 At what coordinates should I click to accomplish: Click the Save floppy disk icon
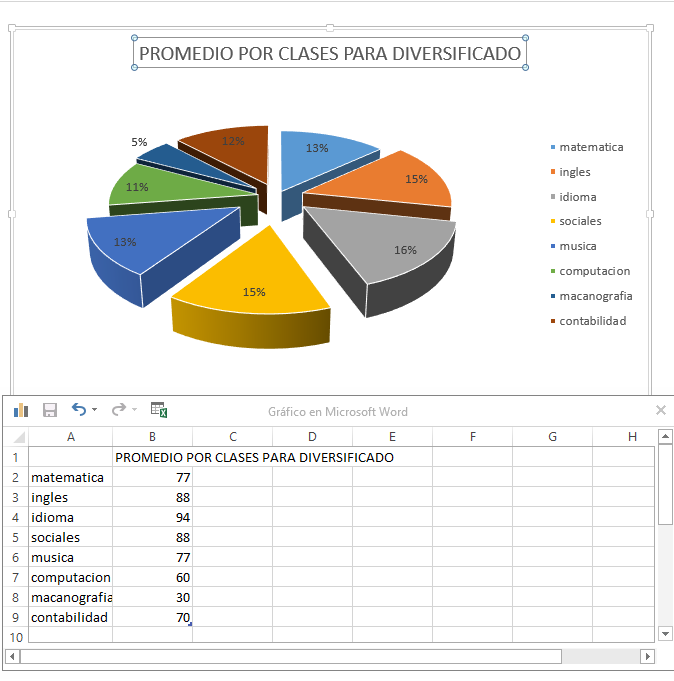pyautogui.click(x=50, y=410)
